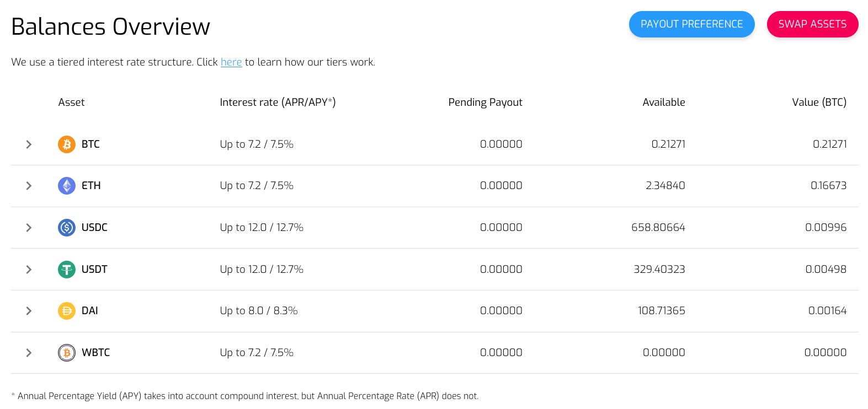Open the Payout Preference settings
The width and height of the screenshot is (868, 409).
pyautogui.click(x=691, y=24)
